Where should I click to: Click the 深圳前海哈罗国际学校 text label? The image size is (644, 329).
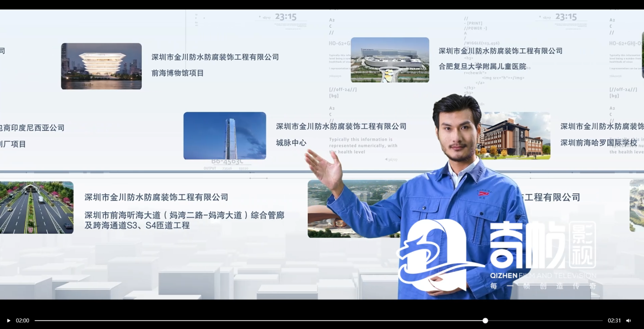(x=599, y=143)
